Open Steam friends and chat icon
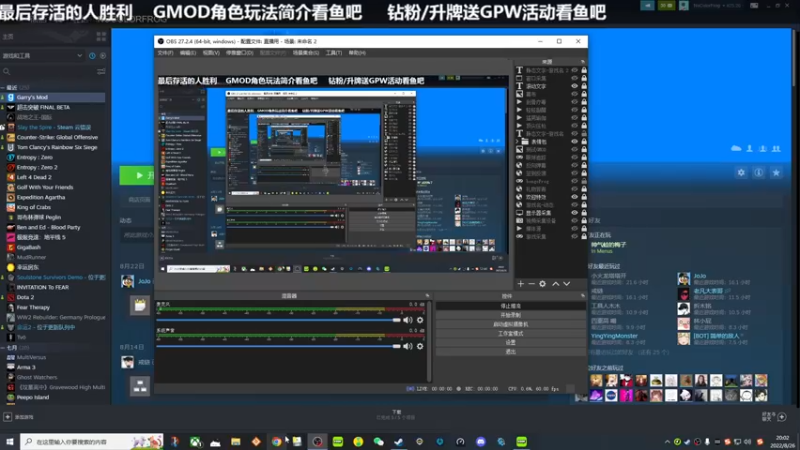The image size is (800, 450). (782, 417)
